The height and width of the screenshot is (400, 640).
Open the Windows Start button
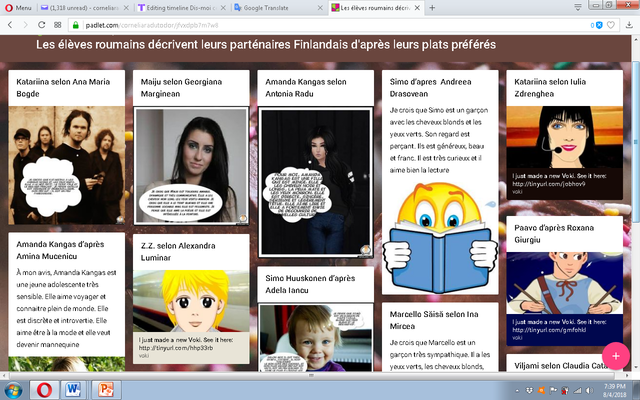(13, 390)
